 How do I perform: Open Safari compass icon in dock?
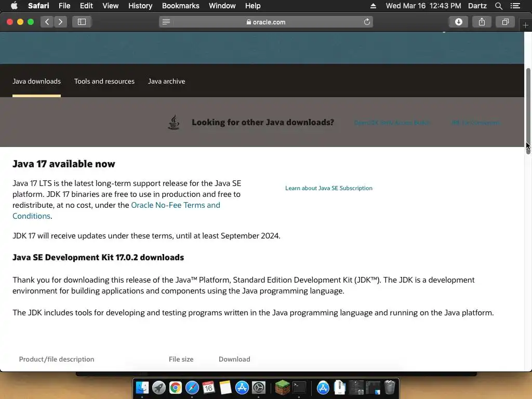(x=192, y=388)
